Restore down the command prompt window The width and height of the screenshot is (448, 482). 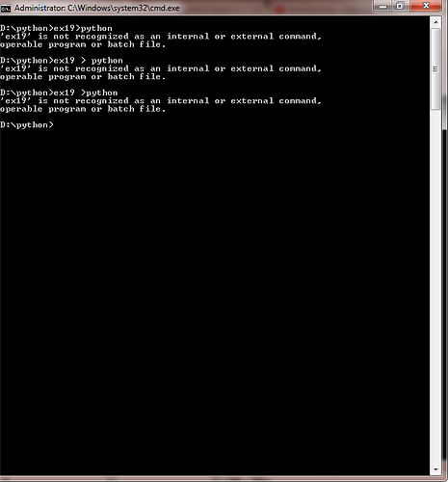coord(400,7)
